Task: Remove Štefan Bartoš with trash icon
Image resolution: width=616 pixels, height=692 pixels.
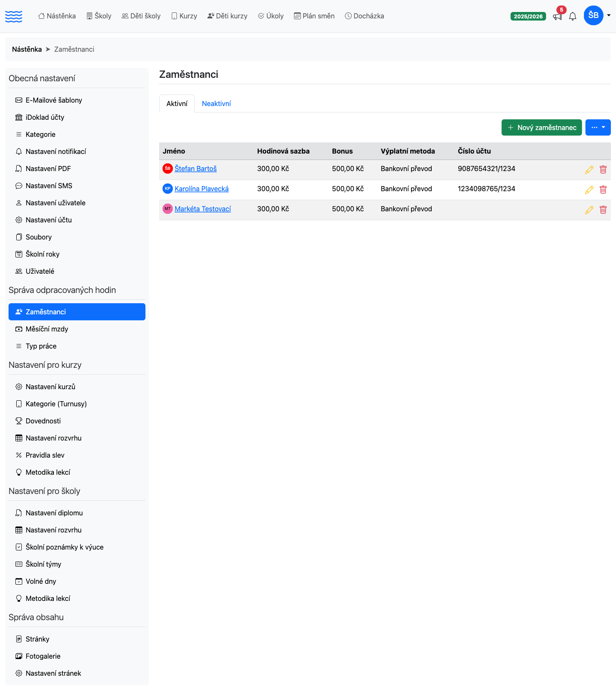Action: point(603,170)
